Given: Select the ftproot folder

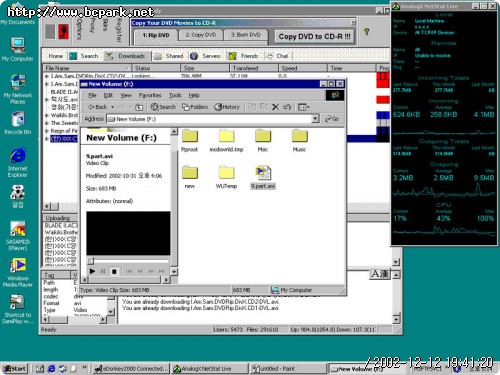Looking at the screenshot, I should (x=190, y=141).
